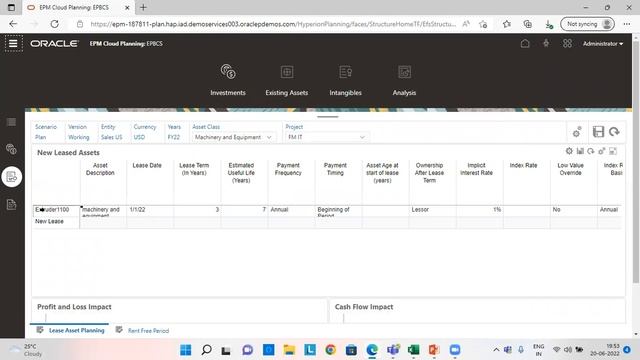640x360 pixels.
Task: Open File Explorer from the taskbar
Action: (289, 350)
